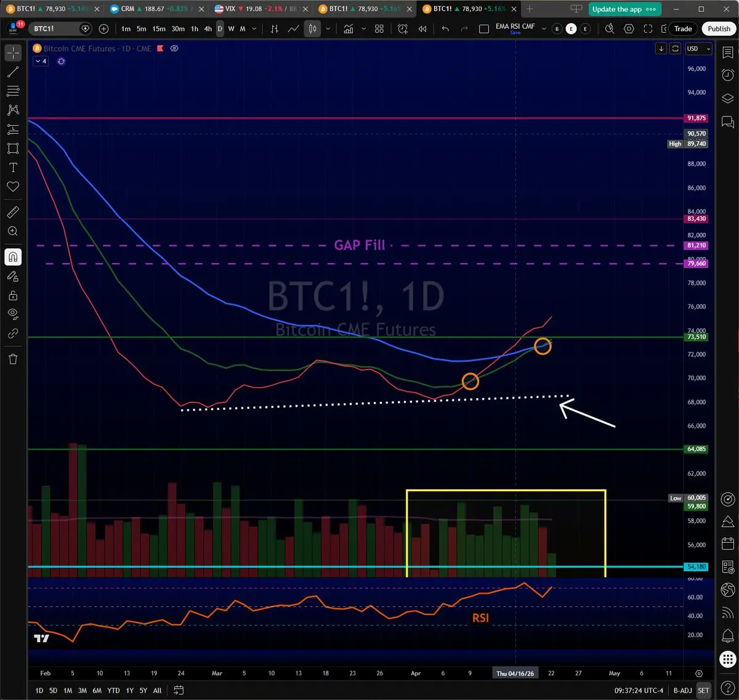Toggle indicator visibility eye in chart legend
Viewport: 739px width, 700px height.
tap(174, 49)
